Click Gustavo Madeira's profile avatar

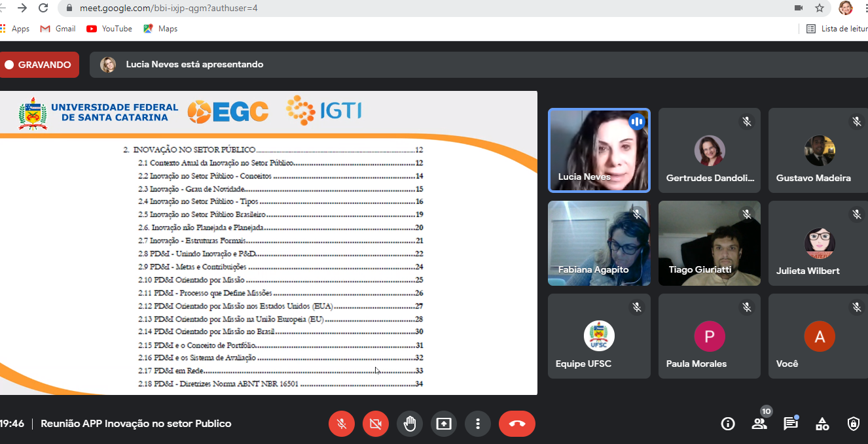tap(820, 150)
